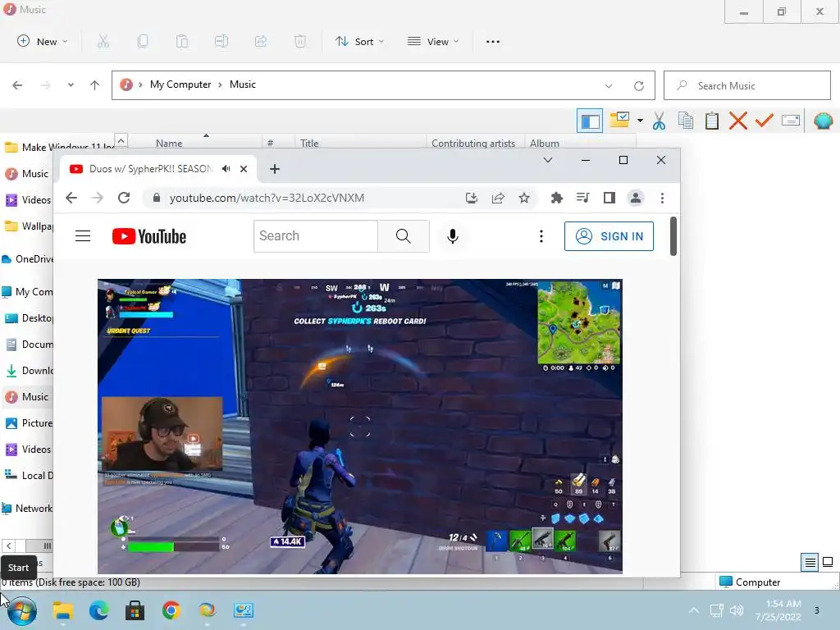This screenshot has width=840, height=630.
Task: Click the Chrome page vertical scrollbar
Action: pos(673,235)
